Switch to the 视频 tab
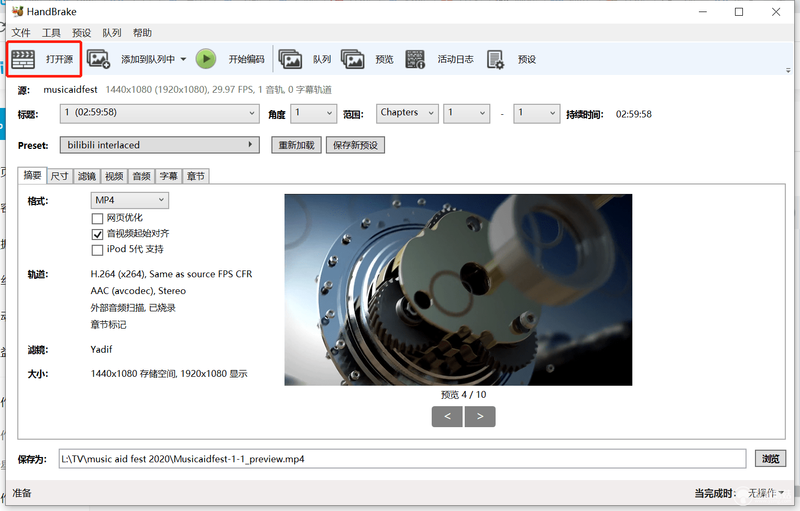The image size is (800, 511). pos(114,176)
